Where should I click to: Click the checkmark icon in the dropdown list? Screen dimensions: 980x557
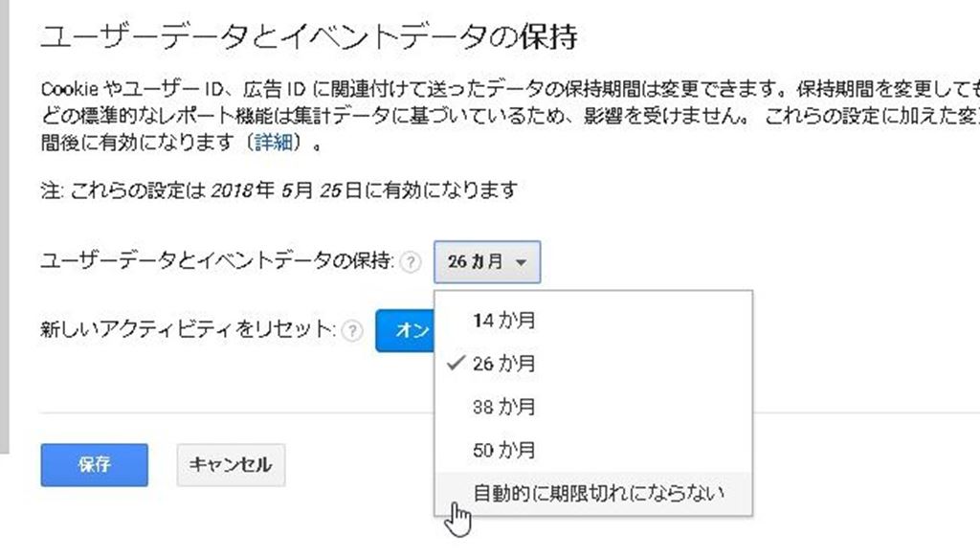click(x=456, y=364)
